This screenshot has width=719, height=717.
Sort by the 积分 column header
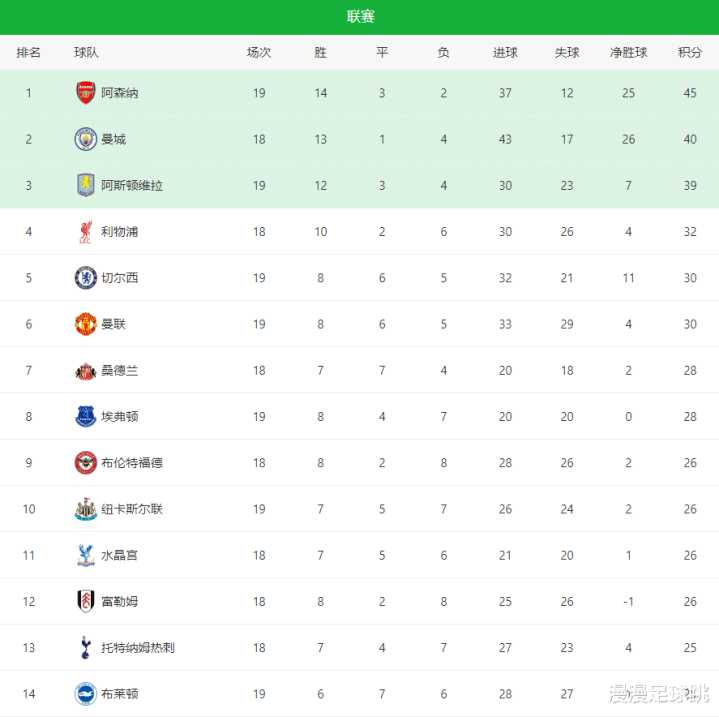pos(690,53)
